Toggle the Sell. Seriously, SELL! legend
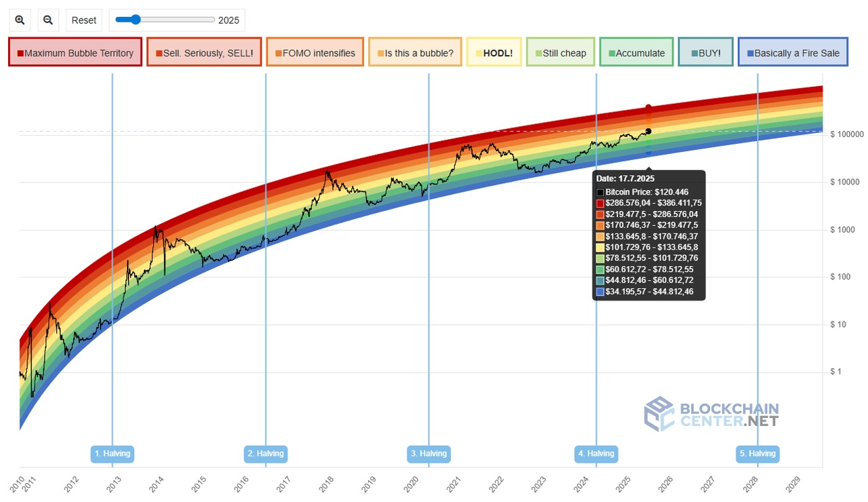This screenshot has width=868, height=502. tap(204, 52)
